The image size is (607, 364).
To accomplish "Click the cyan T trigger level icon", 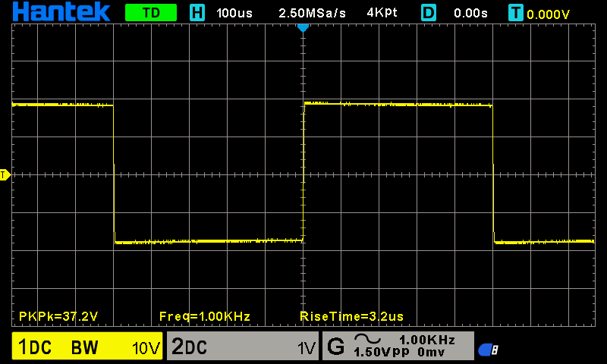I will tap(516, 13).
